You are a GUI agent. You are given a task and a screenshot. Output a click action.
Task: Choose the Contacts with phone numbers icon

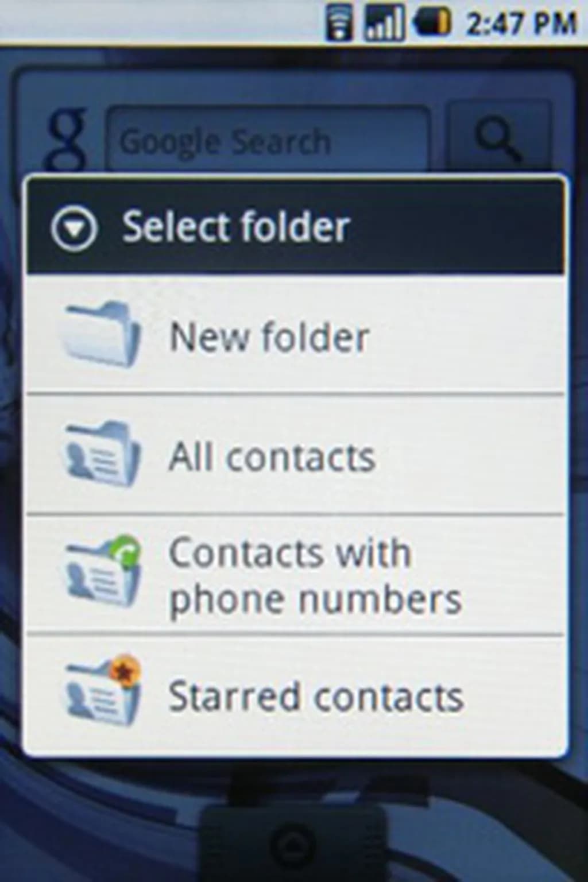[x=102, y=572]
